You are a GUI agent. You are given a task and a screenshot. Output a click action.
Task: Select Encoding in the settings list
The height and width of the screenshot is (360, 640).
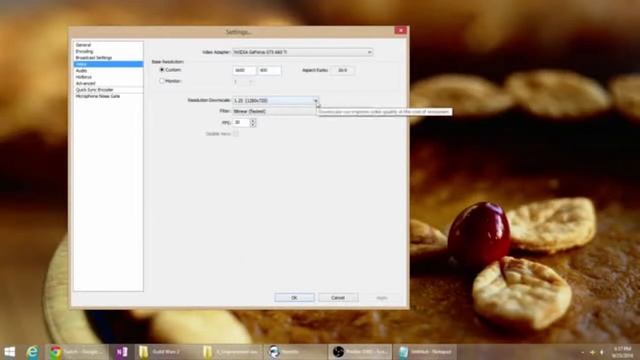pyautogui.click(x=84, y=51)
